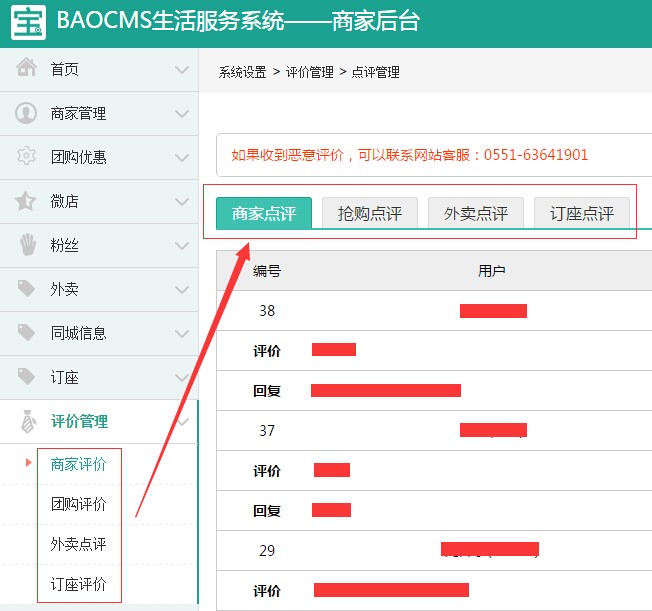The image size is (652, 611).
Task: Click the 回复 label under review 38
Action: (x=267, y=391)
